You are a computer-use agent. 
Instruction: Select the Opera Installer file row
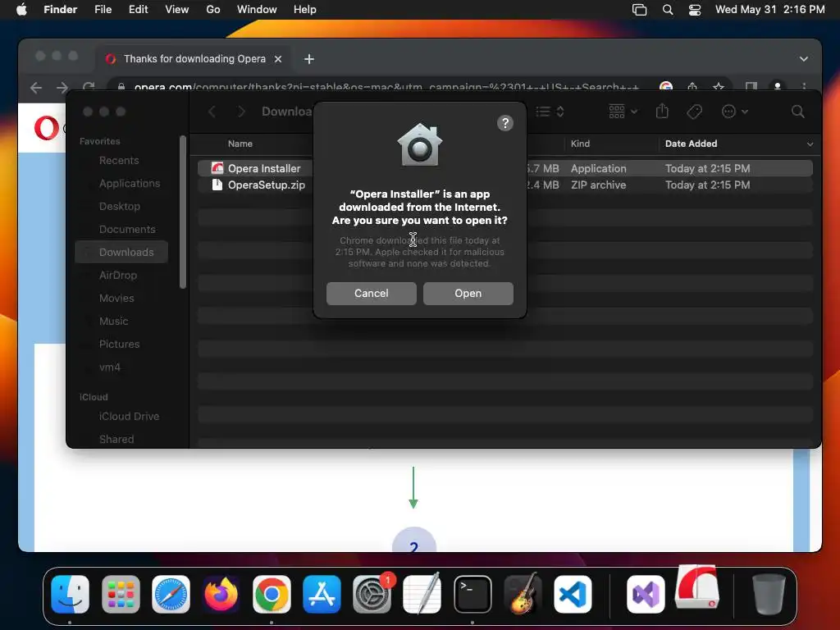(504, 168)
